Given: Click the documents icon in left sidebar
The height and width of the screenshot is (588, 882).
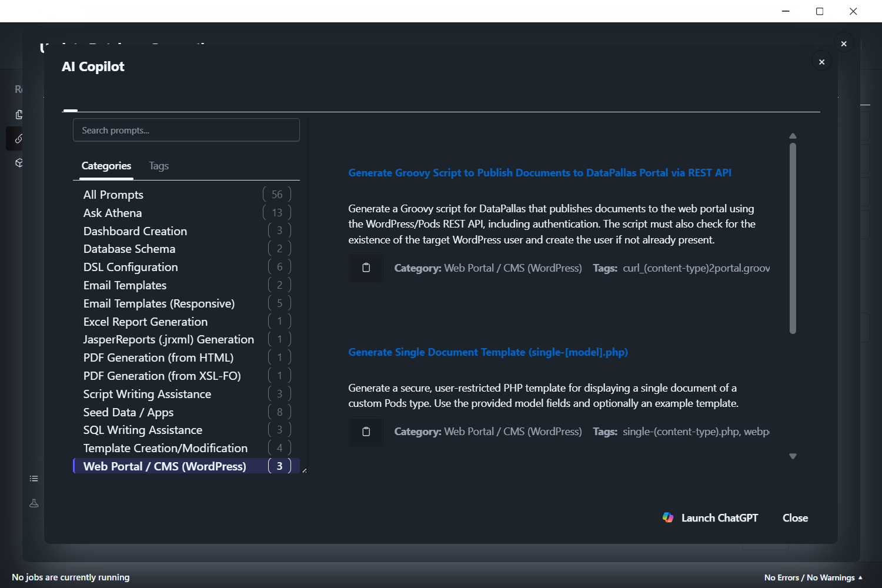Looking at the screenshot, I should tap(19, 115).
